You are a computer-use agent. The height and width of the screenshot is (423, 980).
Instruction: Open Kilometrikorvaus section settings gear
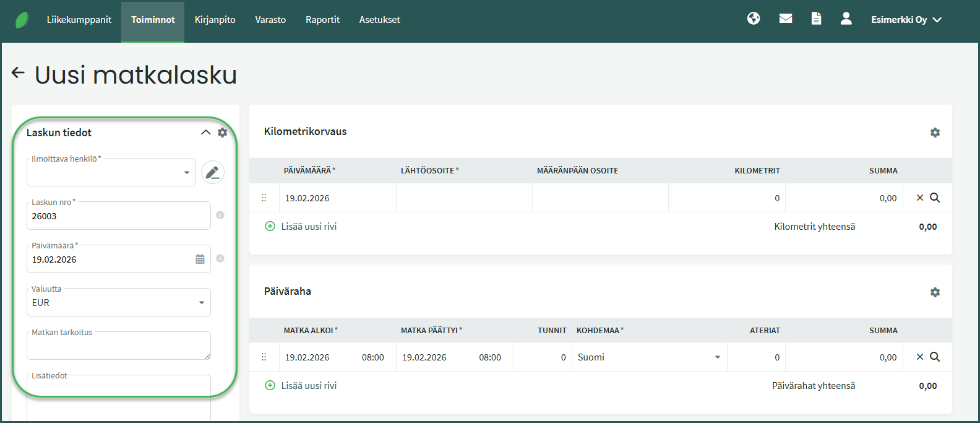tap(935, 133)
